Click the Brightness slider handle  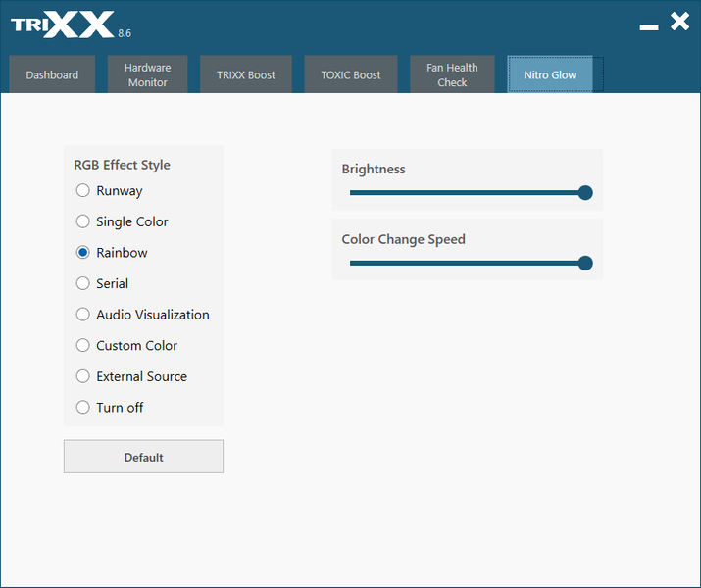(x=585, y=193)
